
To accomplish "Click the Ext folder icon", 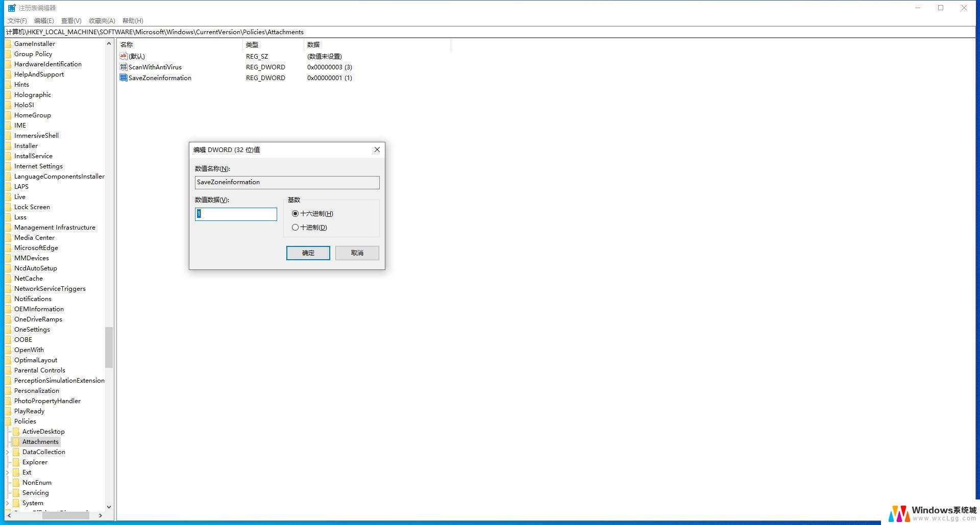I will tap(16, 472).
